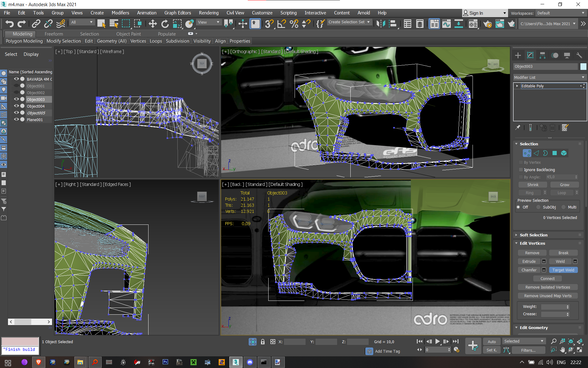Open the Create Selection Set dropdown

[x=349, y=22]
